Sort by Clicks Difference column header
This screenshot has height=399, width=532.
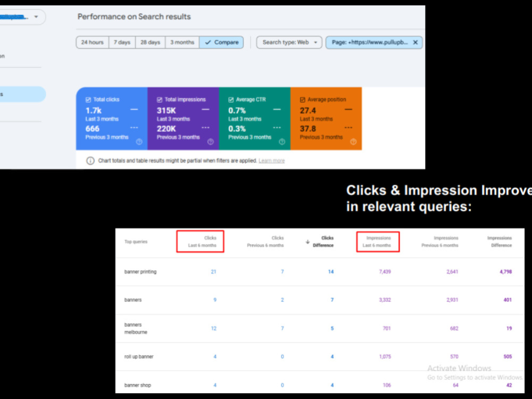(x=323, y=242)
